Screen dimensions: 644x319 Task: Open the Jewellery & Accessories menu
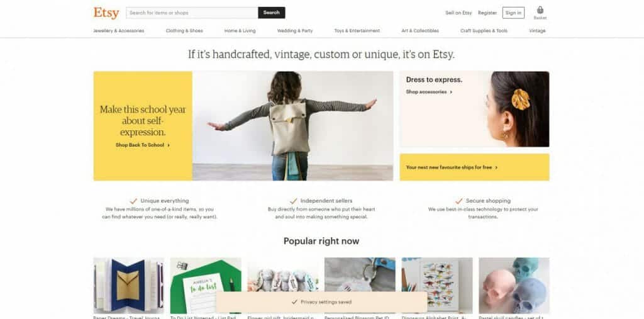click(x=119, y=31)
